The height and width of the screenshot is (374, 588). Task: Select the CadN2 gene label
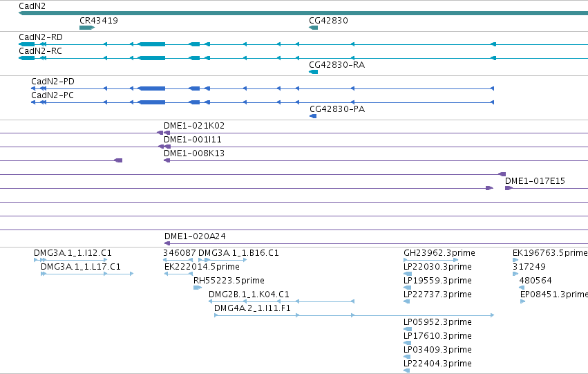32,6
